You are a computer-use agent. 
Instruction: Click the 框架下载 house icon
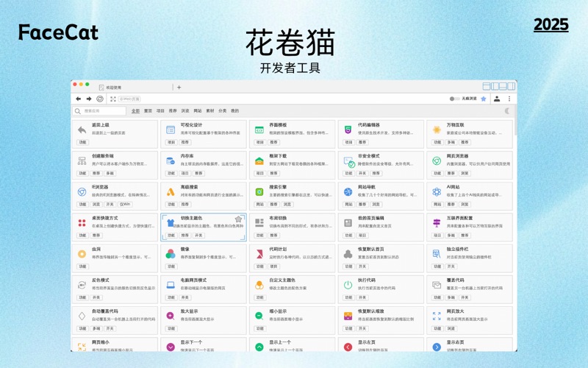(259, 161)
